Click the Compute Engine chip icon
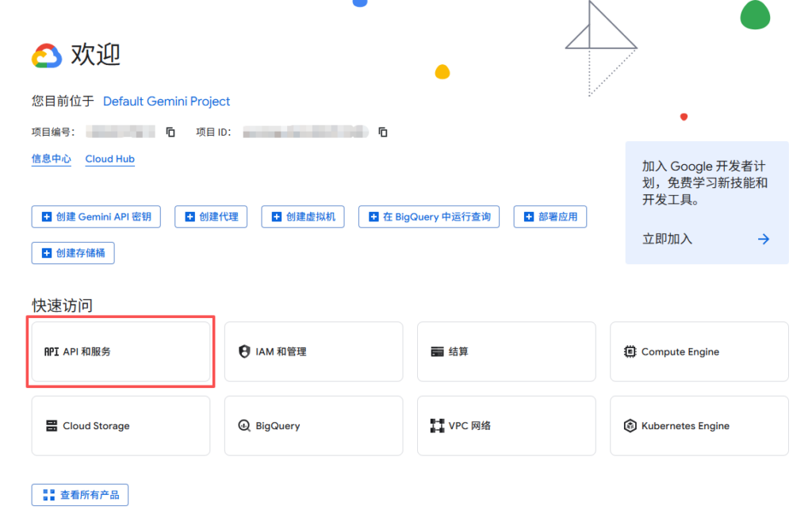Image resolution: width=812 pixels, height=518 pixels. click(x=630, y=351)
